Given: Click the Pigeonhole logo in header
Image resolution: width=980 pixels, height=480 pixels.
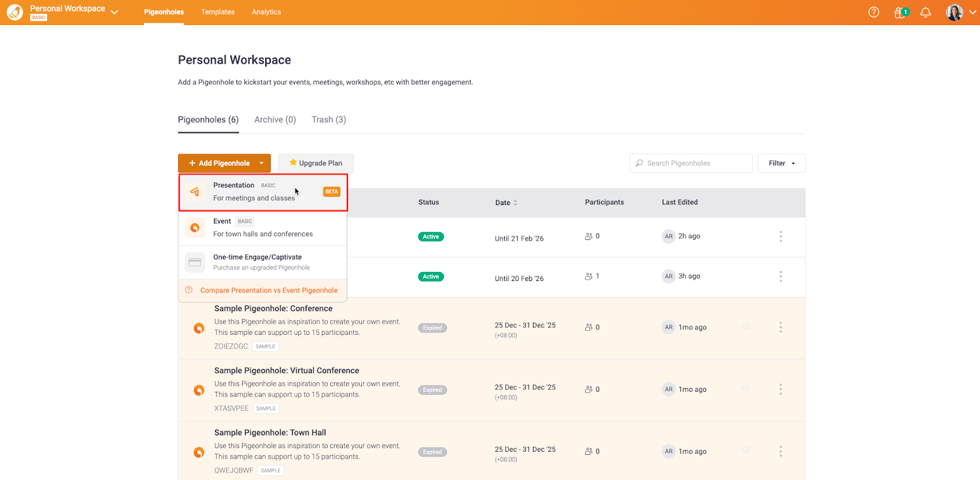Looking at the screenshot, I should [x=15, y=12].
